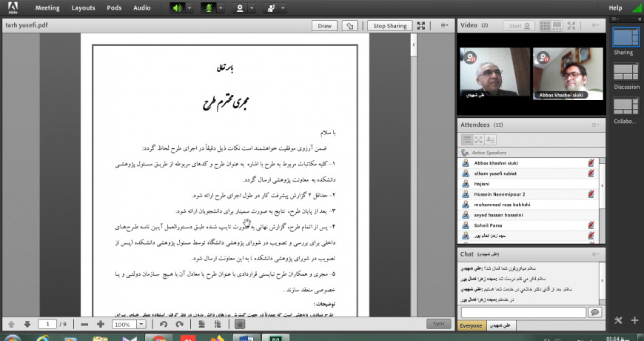Go to the next PDF page arrow
Screen dimensions: 644x341
coord(27,325)
